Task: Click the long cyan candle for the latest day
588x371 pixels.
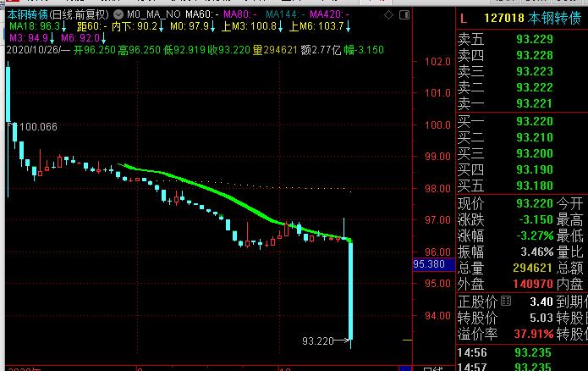Action: click(350, 290)
